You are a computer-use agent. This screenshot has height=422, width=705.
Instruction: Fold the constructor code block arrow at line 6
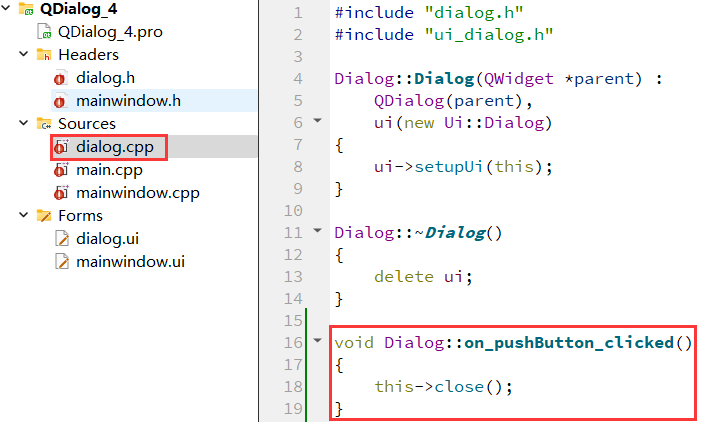pos(317,120)
